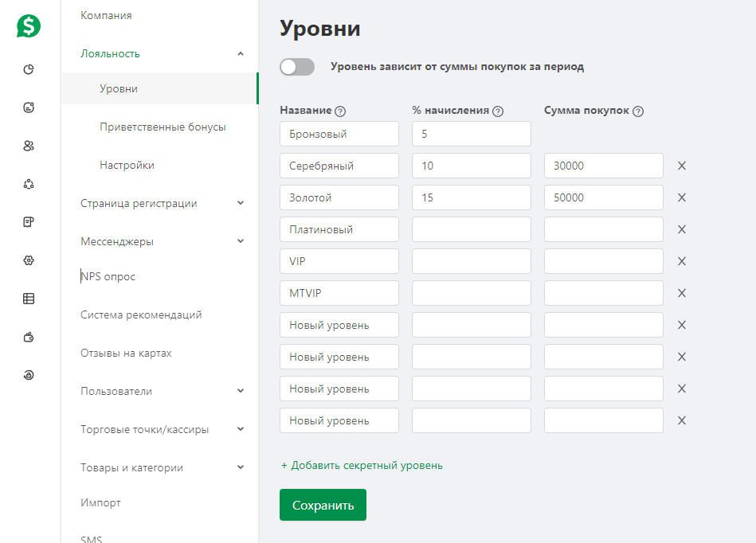
Task: Click help icon next to % начисления
Action: coord(498,111)
